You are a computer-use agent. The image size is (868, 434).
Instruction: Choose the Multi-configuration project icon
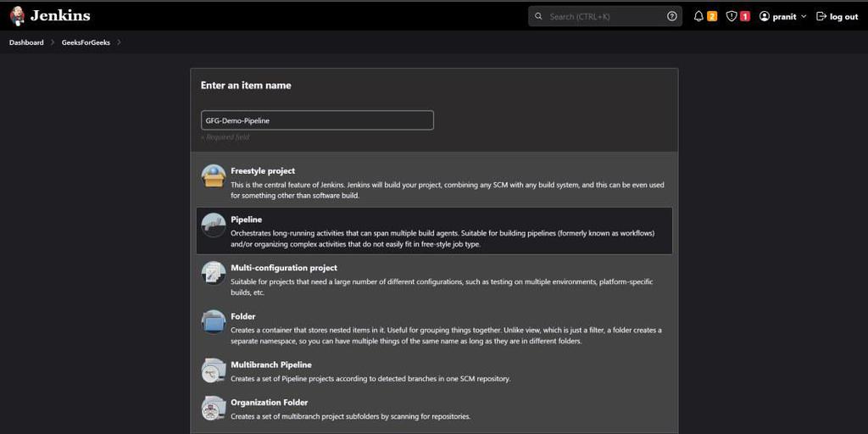click(214, 273)
